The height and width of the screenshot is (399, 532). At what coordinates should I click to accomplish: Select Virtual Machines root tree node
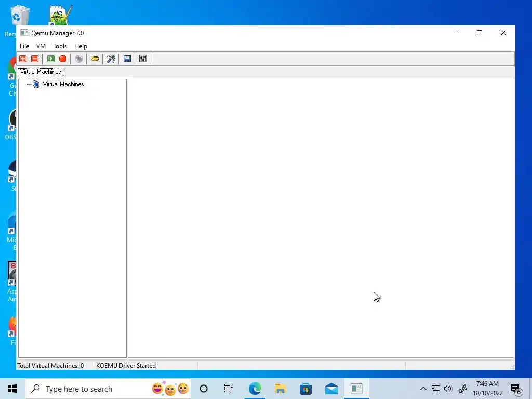(x=63, y=84)
